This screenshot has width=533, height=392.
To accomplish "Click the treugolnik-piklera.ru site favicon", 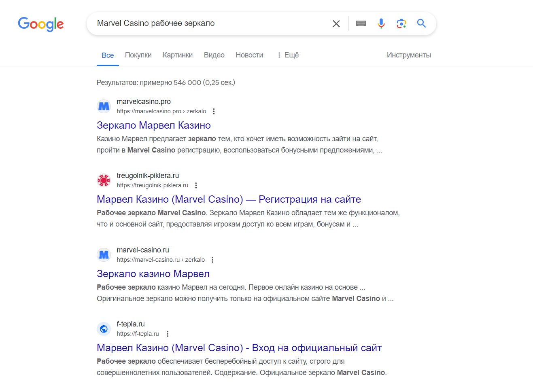I will [104, 180].
